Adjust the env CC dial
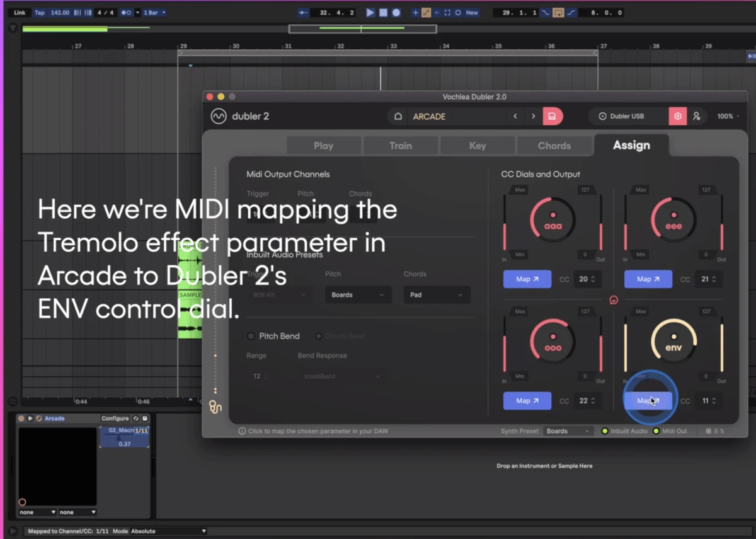 pyautogui.click(x=674, y=342)
